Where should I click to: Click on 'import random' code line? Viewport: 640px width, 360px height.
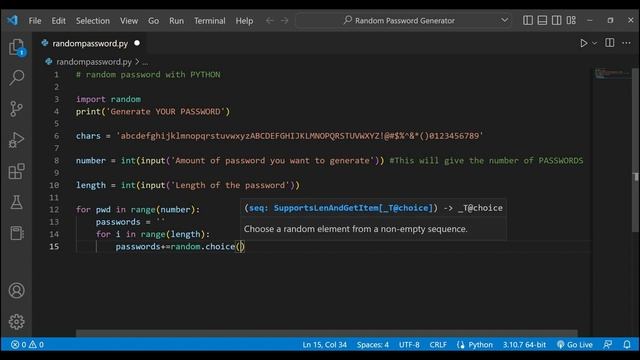coord(108,99)
